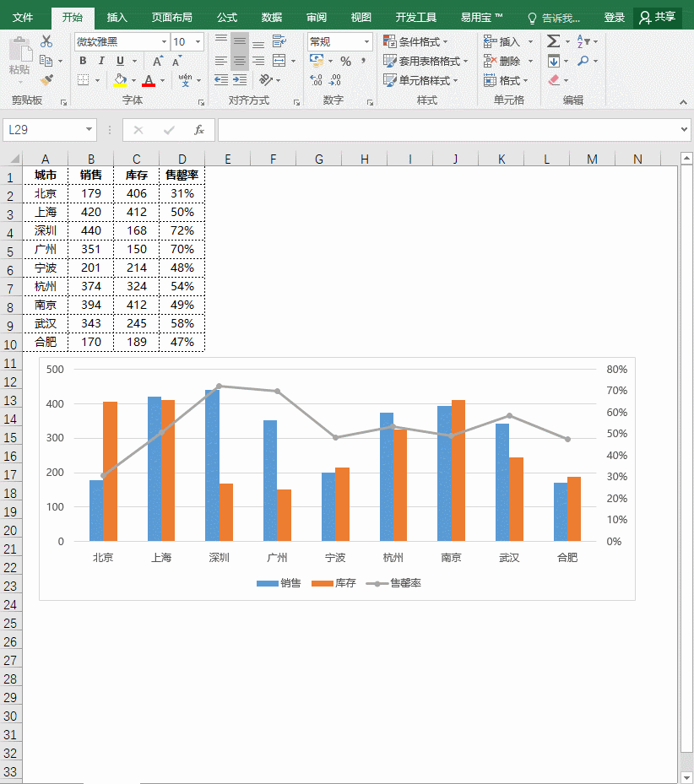This screenshot has width=694, height=784.
Task: Switch to the Insert (插入) tab
Action: (x=117, y=18)
